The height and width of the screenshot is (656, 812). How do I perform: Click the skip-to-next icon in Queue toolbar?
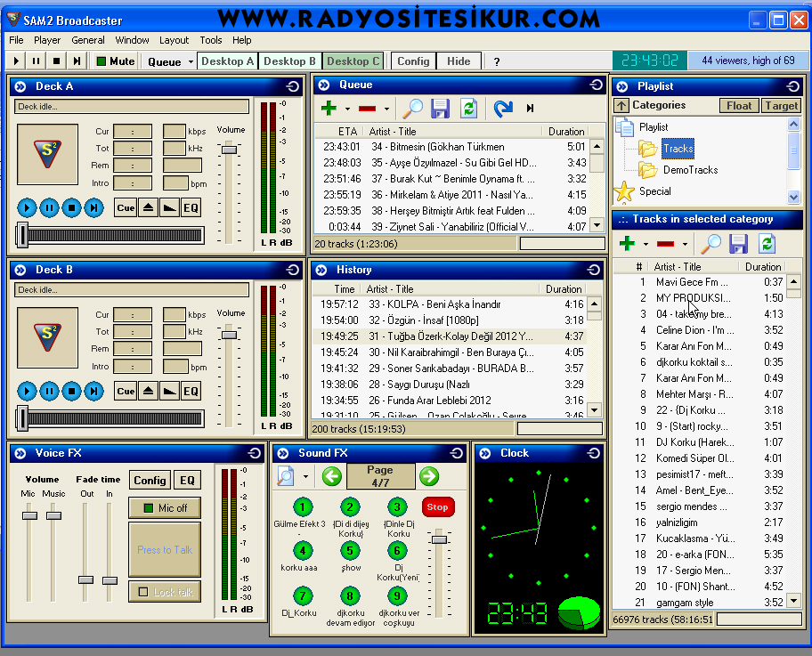530,109
